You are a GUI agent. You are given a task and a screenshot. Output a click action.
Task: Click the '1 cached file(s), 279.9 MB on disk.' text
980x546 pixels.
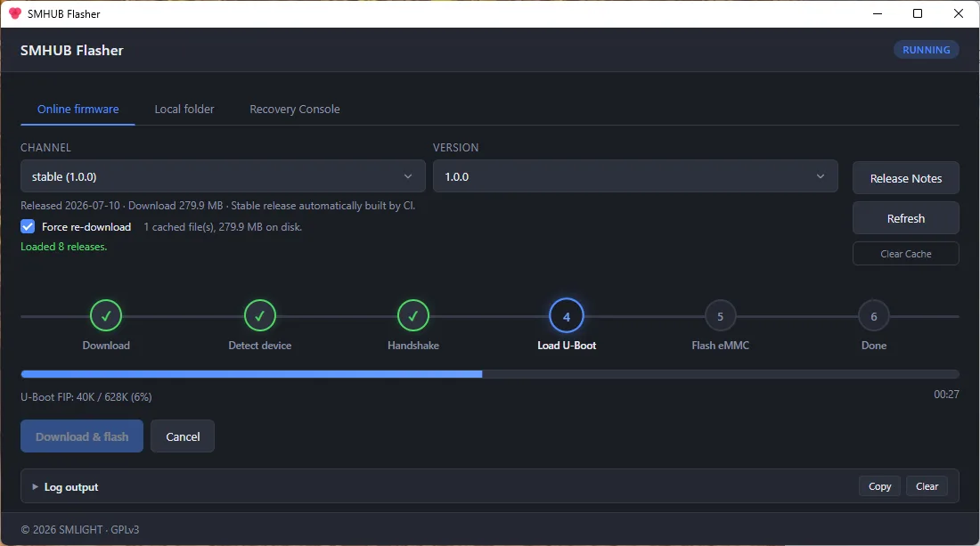[x=223, y=227]
